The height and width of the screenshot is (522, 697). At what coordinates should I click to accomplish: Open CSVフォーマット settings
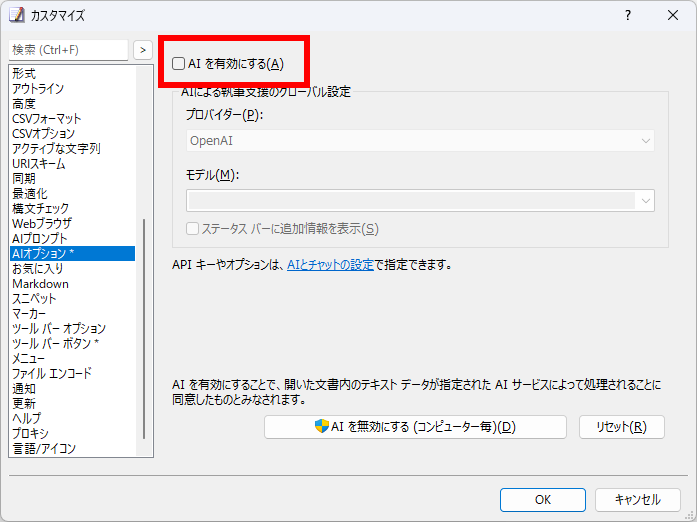(72, 119)
